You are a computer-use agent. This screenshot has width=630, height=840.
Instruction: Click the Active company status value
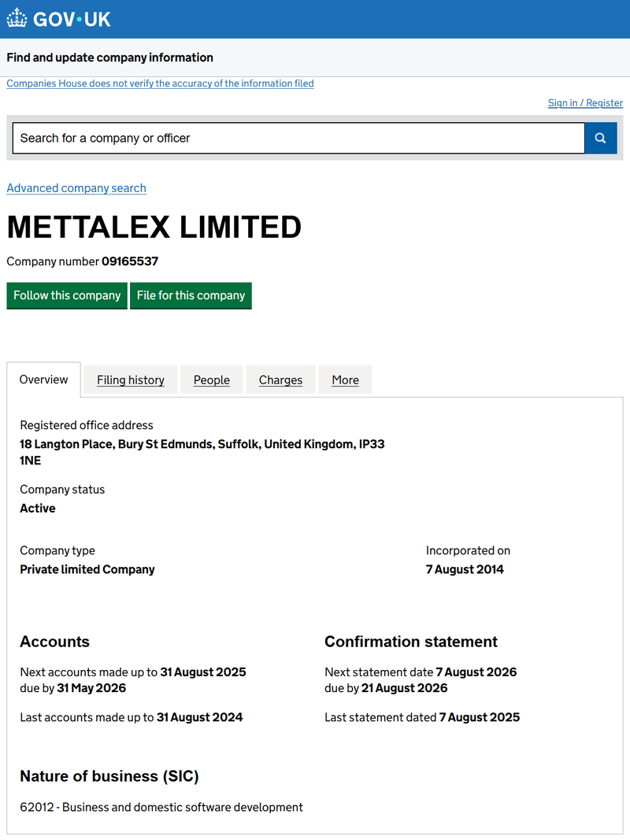coord(38,509)
